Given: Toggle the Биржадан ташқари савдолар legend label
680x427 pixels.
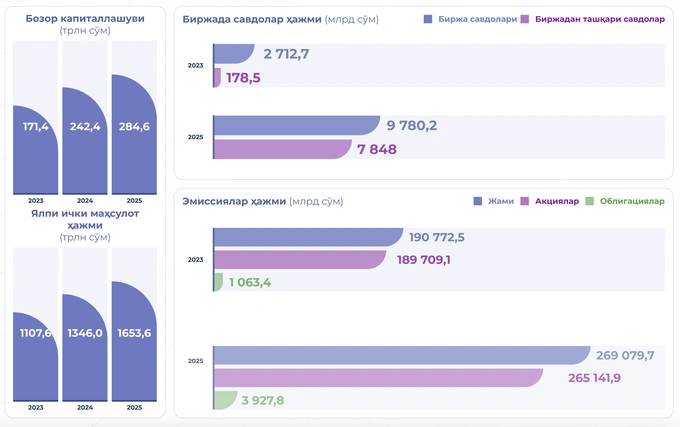Looking at the screenshot, I should click(600, 19).
